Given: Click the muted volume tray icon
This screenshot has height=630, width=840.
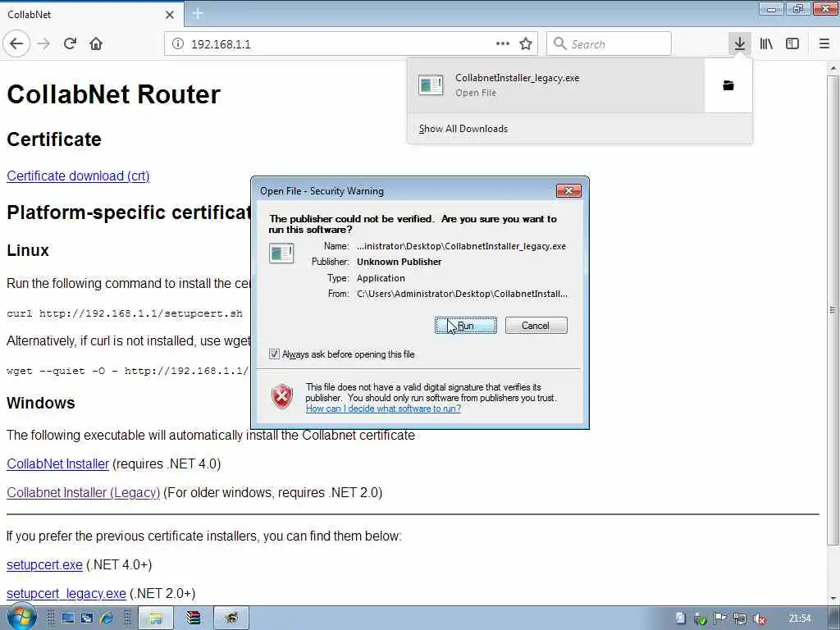Looking at the screenshot, I should click(x=760, y=619).
